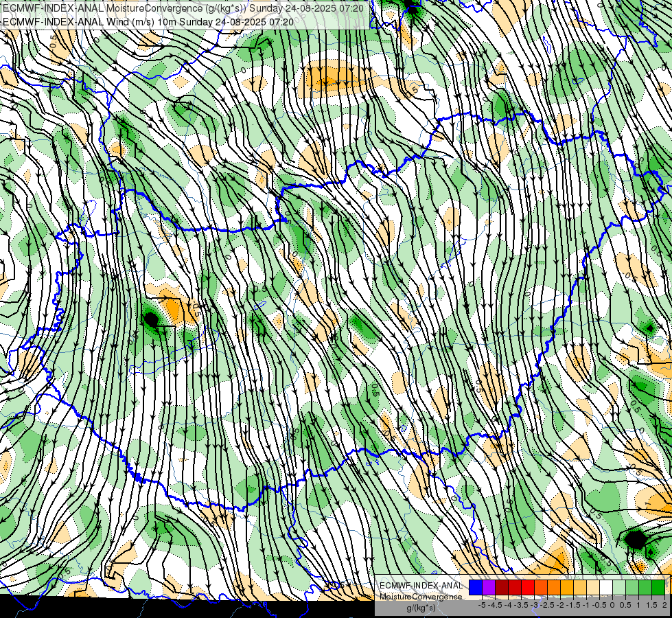Select the legend swatch between -3 and -2.5
Image resolution: width=672 pixels, height=618 pixels.
coord(541,588)
